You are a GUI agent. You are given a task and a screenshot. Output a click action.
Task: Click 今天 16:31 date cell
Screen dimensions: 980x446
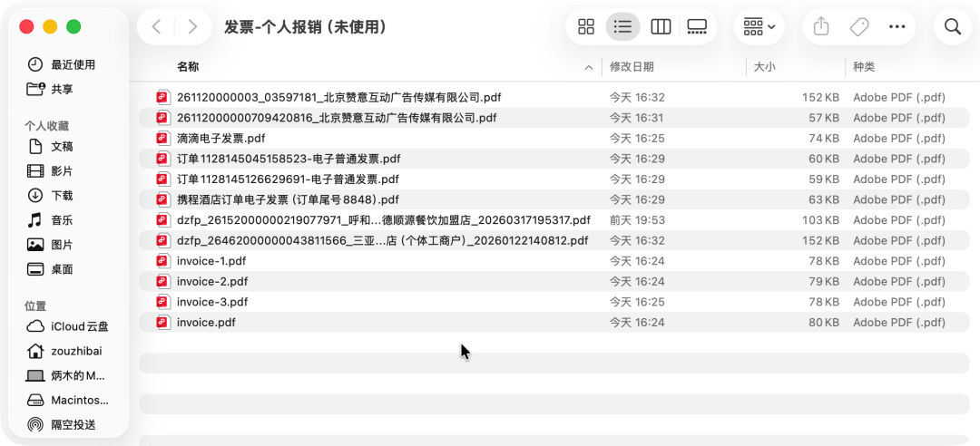(x=636, y=118)
